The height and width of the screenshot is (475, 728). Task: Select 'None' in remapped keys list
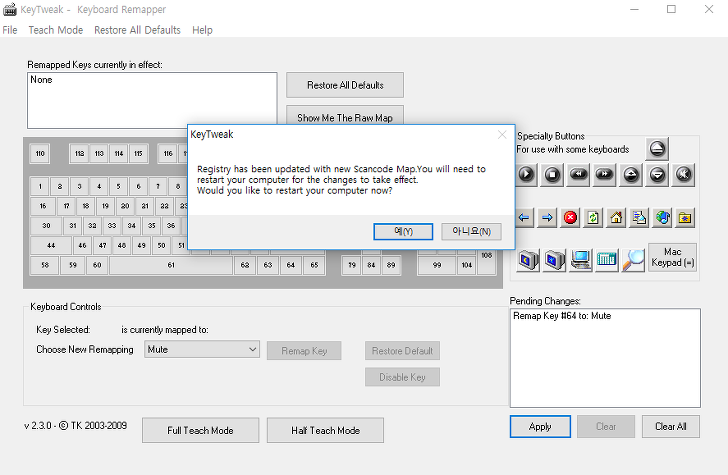[x=41, y=79]
